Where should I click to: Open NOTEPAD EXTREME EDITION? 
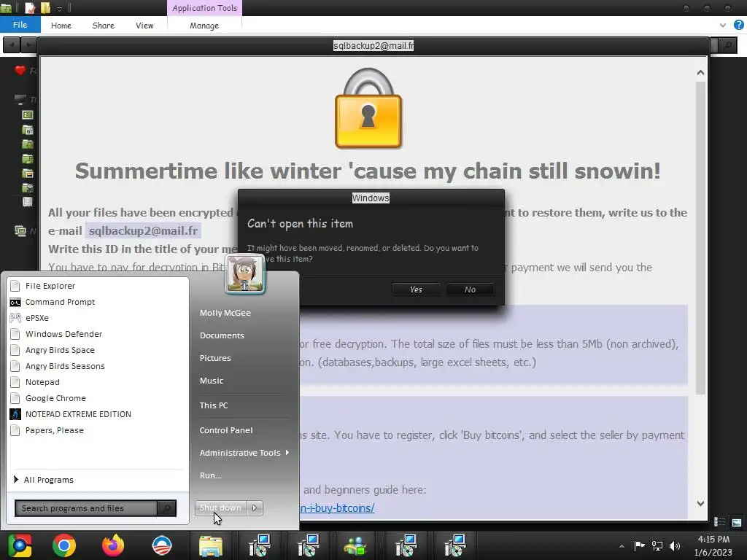click(x=78, y=414)
